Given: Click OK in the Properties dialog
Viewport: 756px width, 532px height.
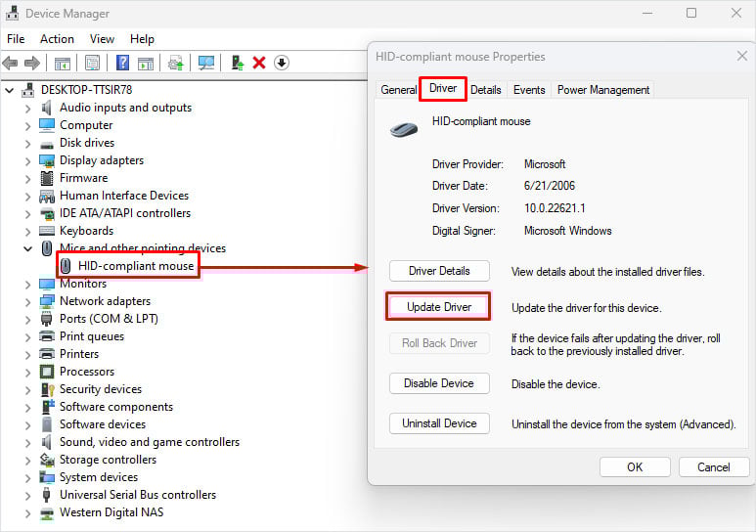Looking at the screenshot, I should point(635,466).
